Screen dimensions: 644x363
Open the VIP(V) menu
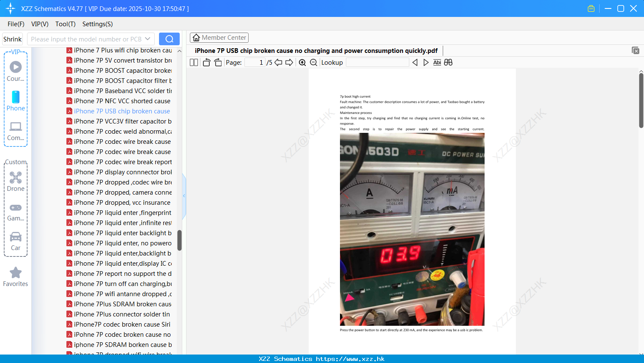[x=40, y=24]
